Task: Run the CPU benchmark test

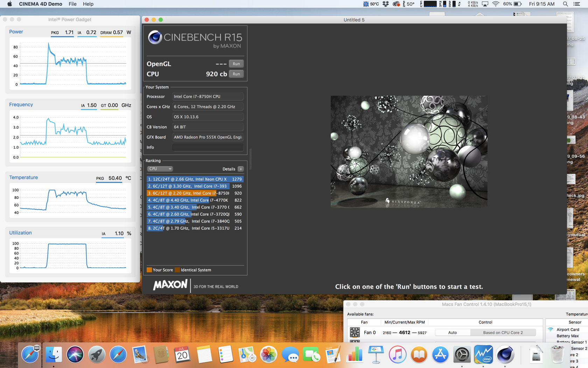Action: tap(236, 74)
